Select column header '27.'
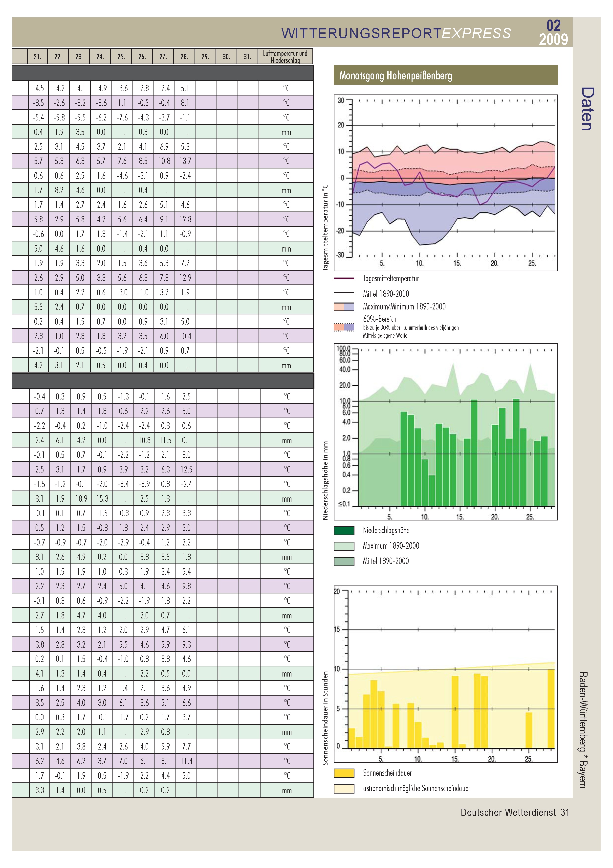This screenshot has height=868, width=613. [x=163, y=57]
